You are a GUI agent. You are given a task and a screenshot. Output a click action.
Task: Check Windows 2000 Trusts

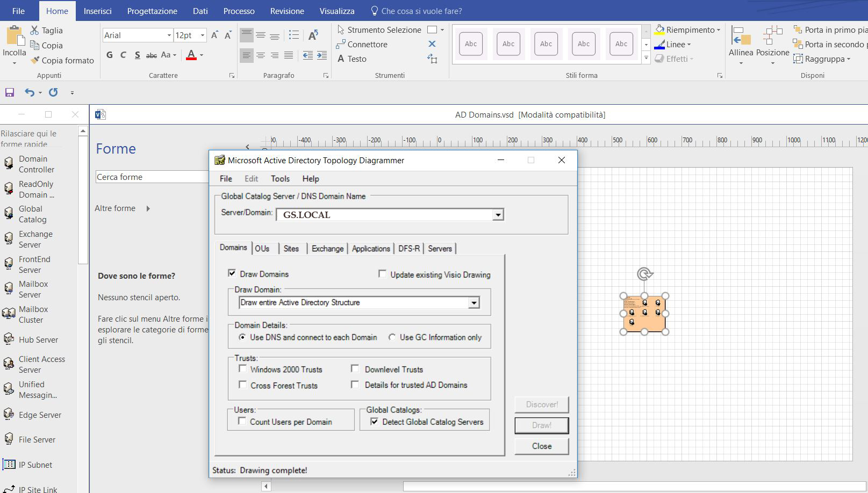243,369
